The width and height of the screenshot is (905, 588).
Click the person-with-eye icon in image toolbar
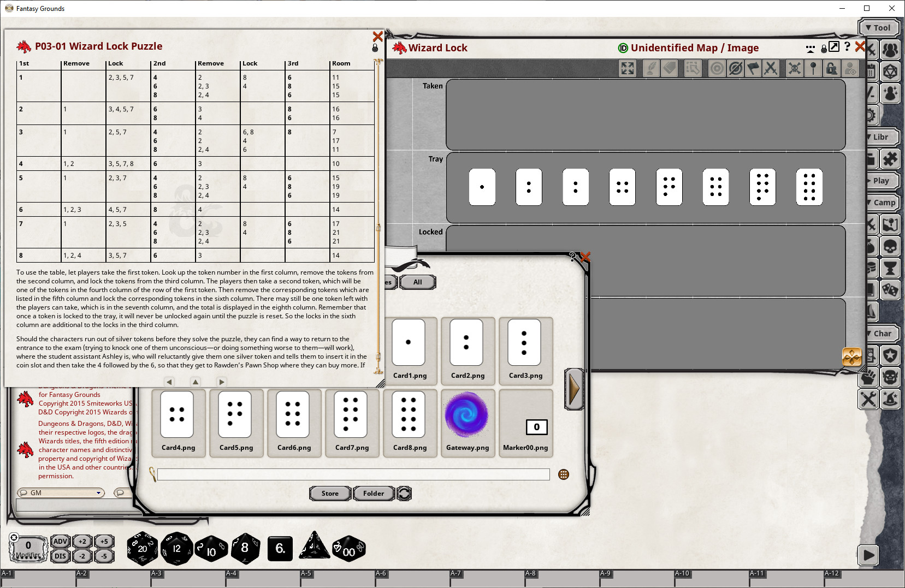[x=850, y=68]
